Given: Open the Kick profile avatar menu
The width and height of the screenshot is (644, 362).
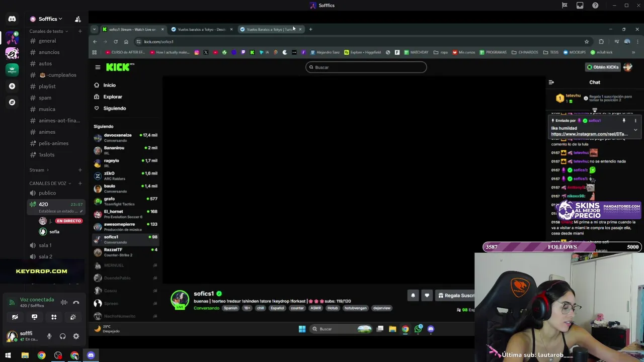Looking at the screenshot, I should pos(627,67).
